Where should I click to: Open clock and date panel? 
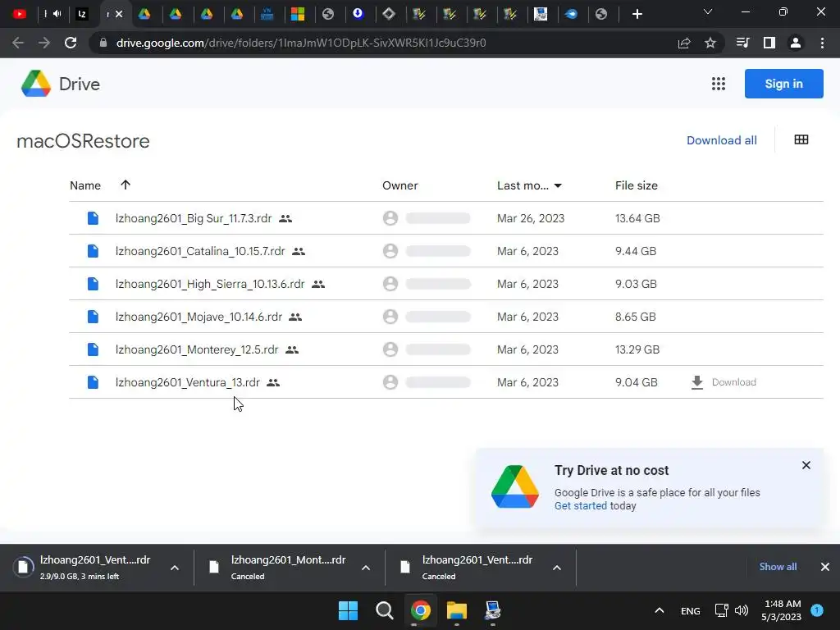[782, 610]
